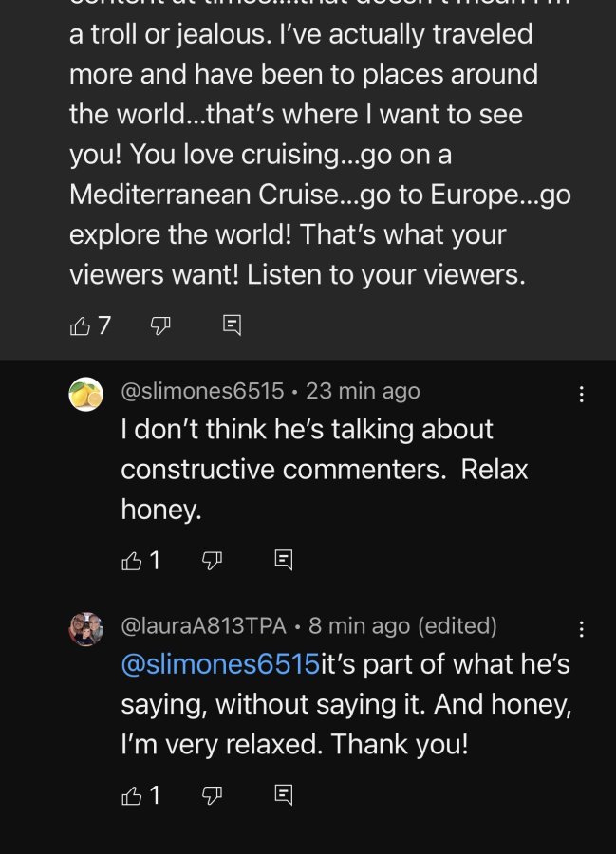This screenshot has height=854, width=616.
Task: Open three-dot menu for @lauraA813TPA's comment
Action: [x=581, y=629]
